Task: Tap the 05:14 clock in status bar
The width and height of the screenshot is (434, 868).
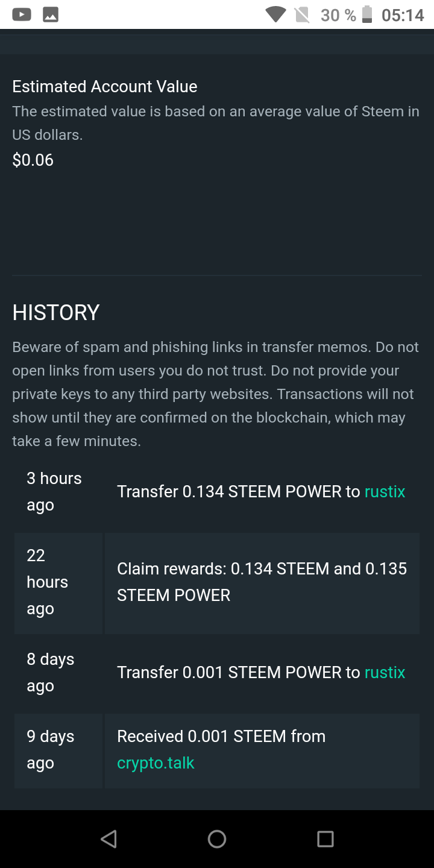Action: point(403,14)
